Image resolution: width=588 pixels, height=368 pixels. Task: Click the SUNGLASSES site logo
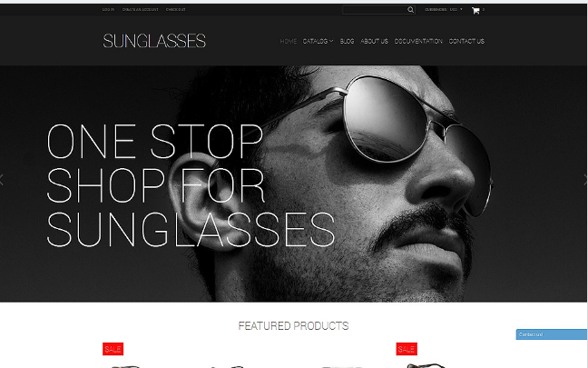154,41
